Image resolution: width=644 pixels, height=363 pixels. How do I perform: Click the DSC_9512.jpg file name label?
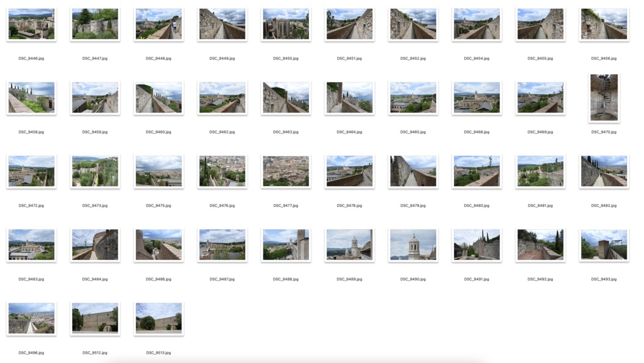point(95,352)
